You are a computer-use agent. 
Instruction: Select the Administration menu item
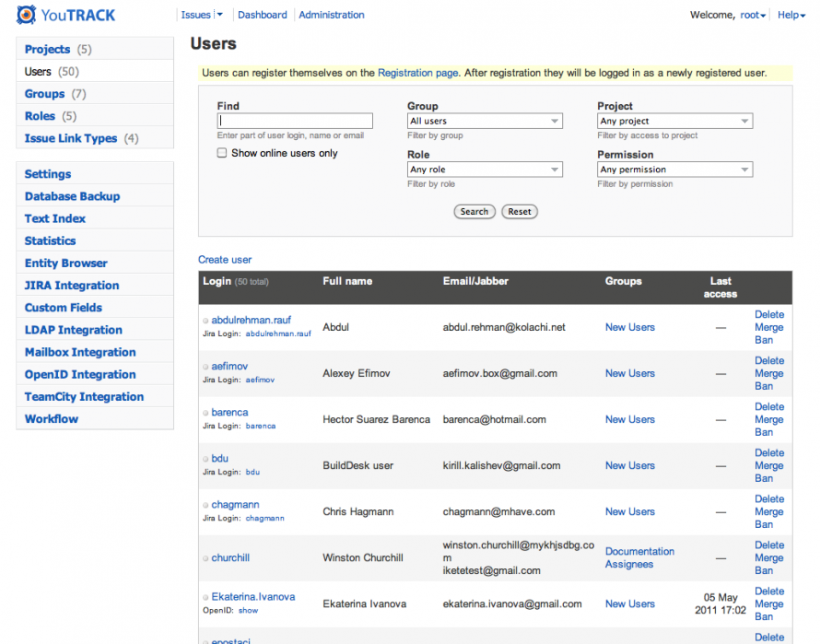pos(330,14)
